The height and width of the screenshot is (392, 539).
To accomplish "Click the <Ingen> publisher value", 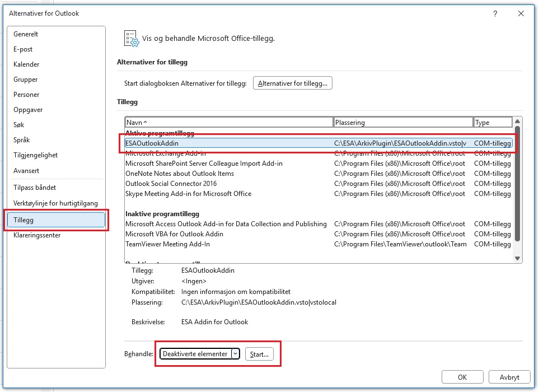I will pyautogui.click(x=194, y=281).
